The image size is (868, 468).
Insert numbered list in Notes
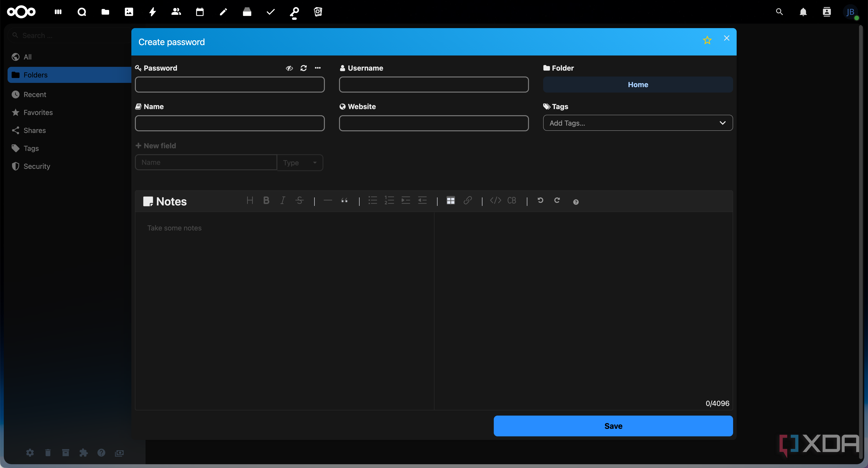389,201
